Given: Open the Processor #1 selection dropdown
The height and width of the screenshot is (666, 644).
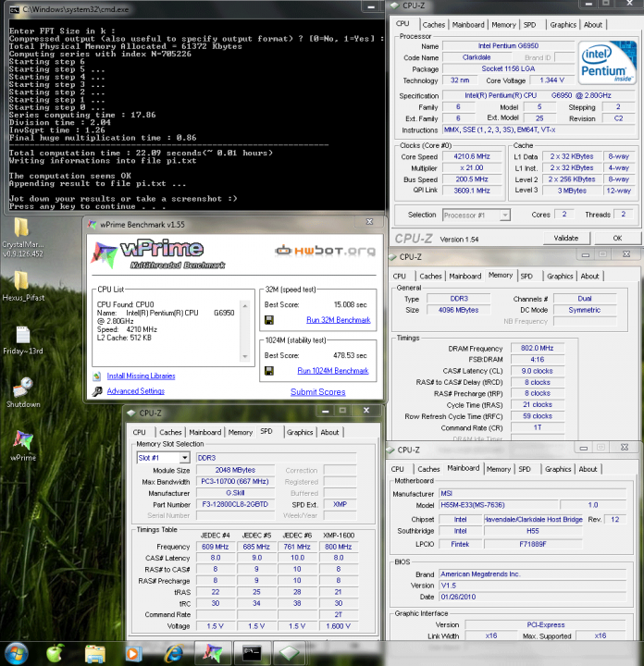Looking at the screenshot, I should tap(504, 216).
